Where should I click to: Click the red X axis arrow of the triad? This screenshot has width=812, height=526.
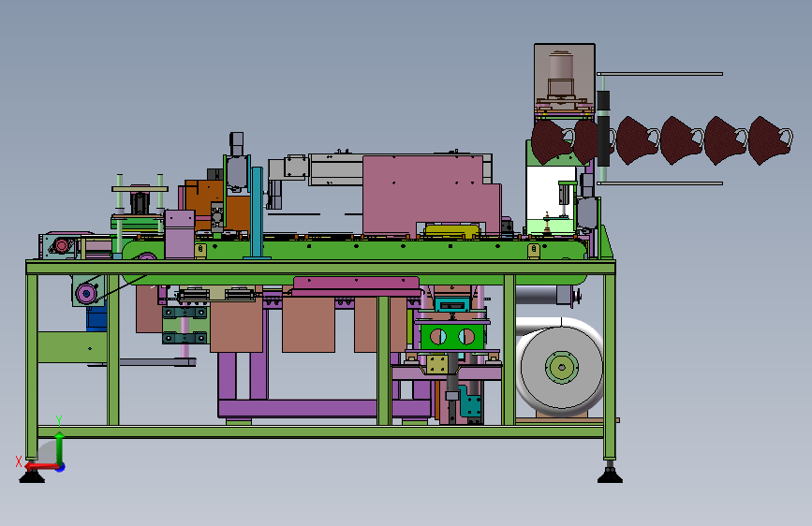pos(40,466)
